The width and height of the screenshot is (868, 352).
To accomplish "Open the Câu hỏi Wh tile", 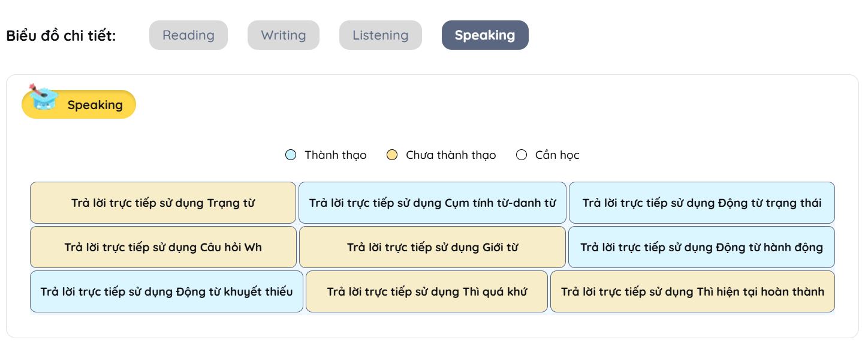I will pyautogui.click(x=163, y=247).
